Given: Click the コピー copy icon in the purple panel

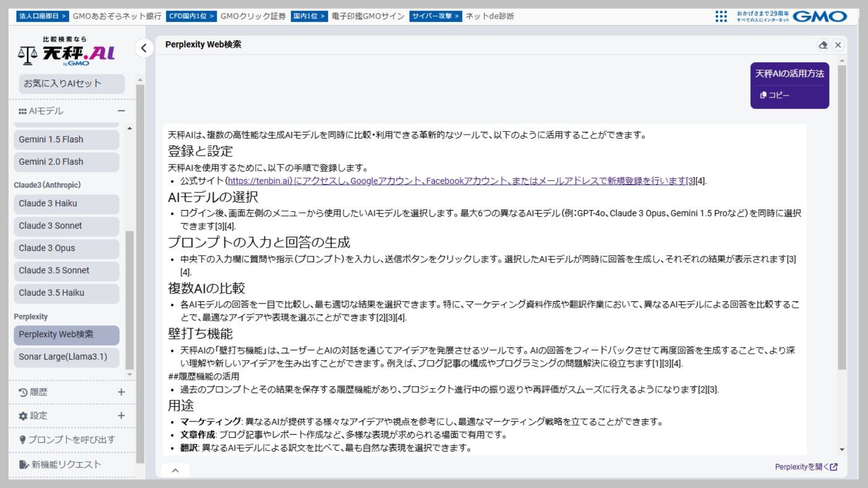Looking at the screenshot, I should point(763,95).
